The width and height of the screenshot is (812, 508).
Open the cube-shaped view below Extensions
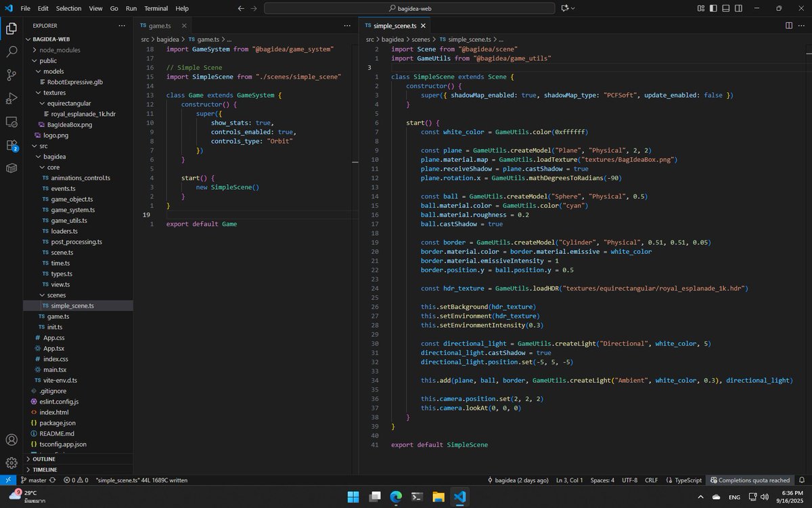click(x=12, y=168)
